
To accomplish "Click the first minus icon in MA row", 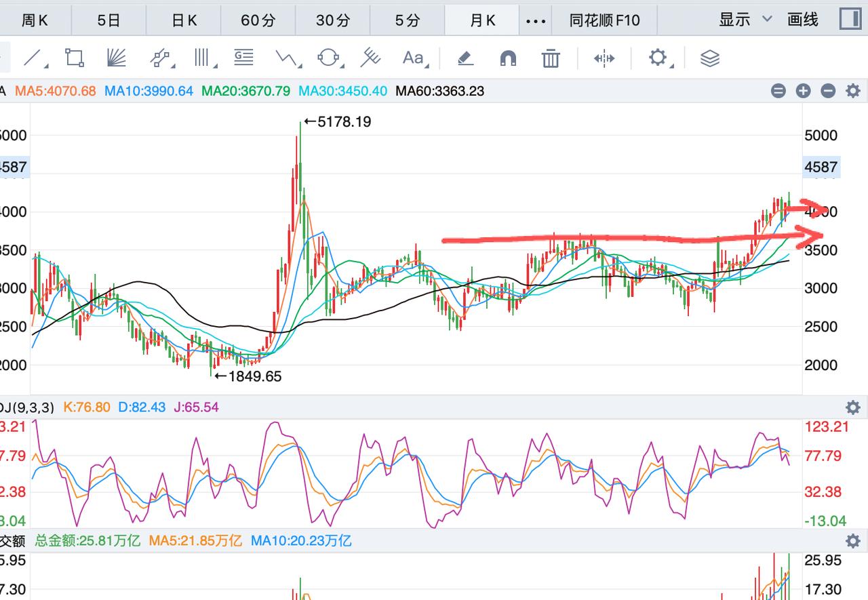I will point(778,91).
